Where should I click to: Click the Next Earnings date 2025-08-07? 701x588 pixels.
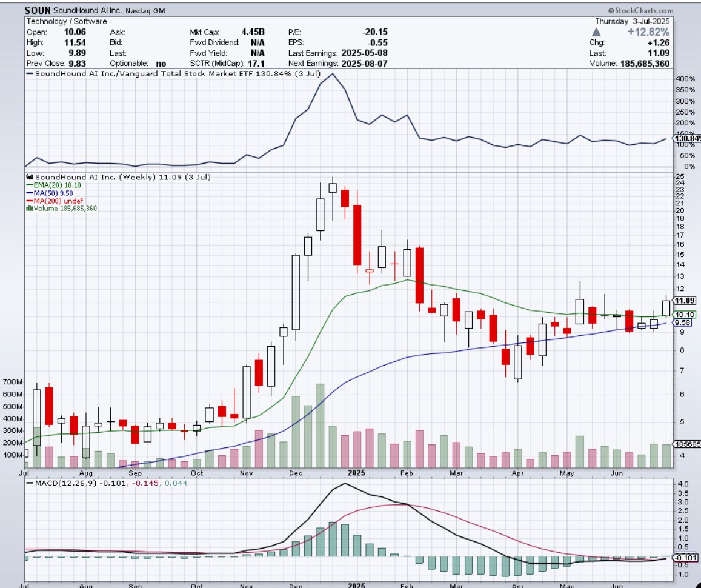[364, 64]
